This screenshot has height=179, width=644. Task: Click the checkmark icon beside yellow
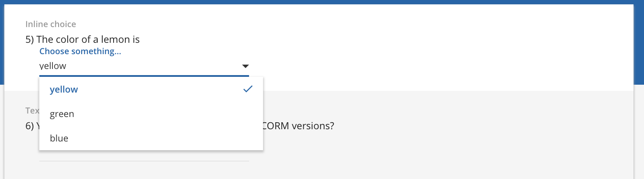pos(248,89)
